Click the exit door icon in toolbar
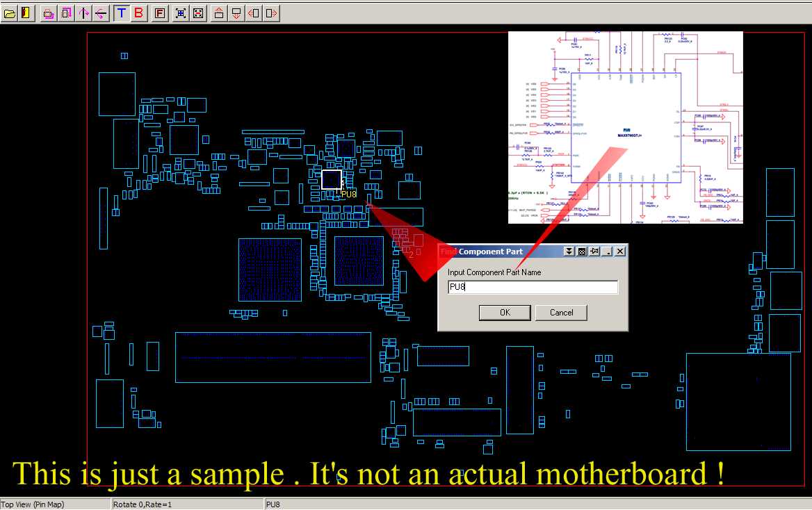This screenshot has width=812, height=510. point(26,13)
